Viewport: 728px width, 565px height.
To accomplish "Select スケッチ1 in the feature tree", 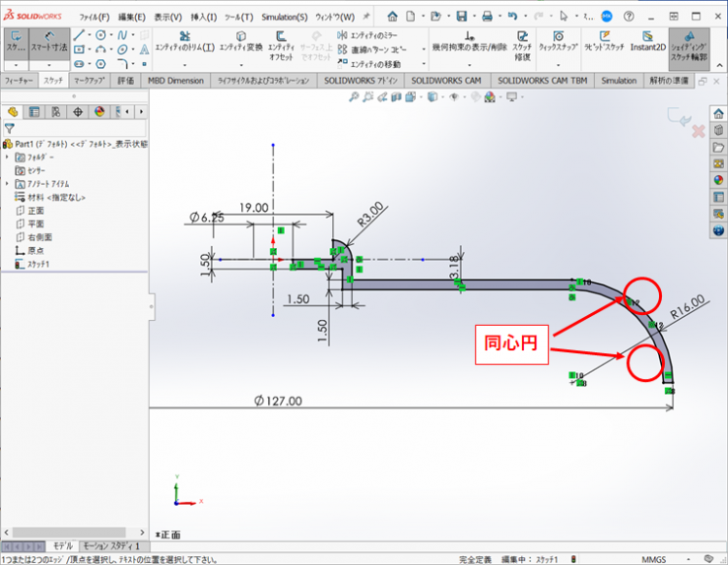I will click(x=37, y=264).
